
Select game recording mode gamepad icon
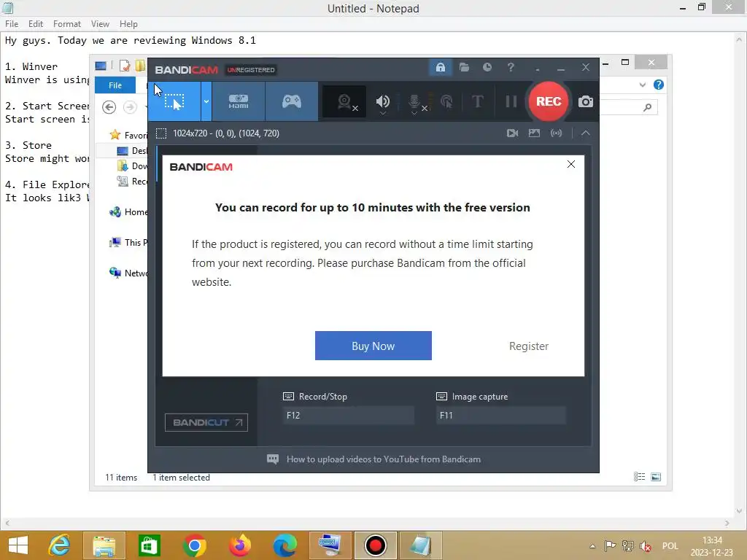pos(292,101)
